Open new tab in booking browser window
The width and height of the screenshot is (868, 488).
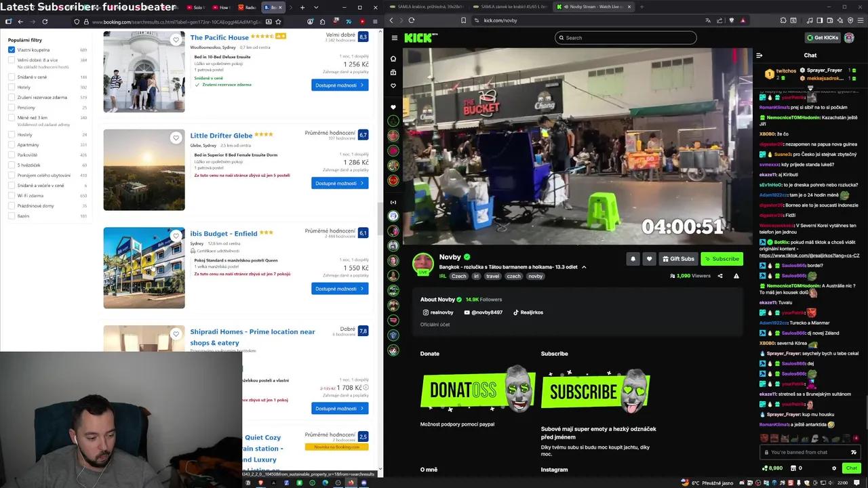(302, 7)
